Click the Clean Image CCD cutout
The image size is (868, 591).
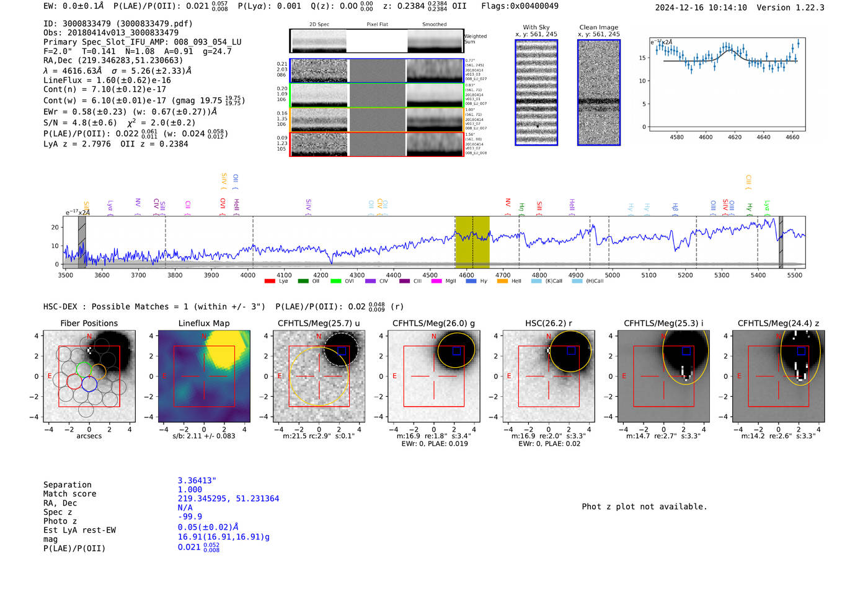[x=599, y=92]
